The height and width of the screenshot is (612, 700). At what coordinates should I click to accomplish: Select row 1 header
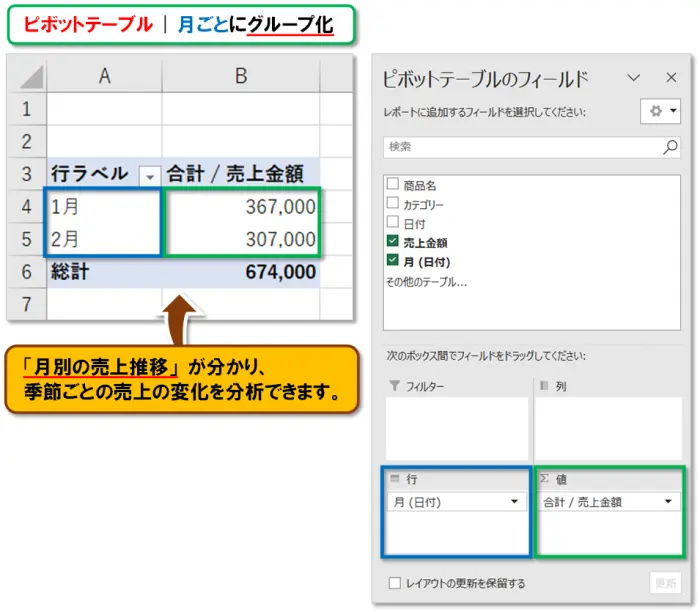point(27,108)
